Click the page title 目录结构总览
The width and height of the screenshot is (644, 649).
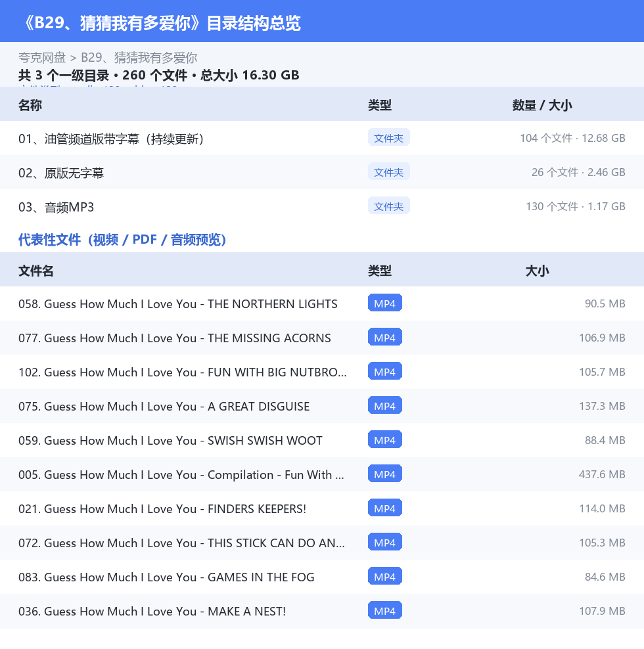pos(254,23)
